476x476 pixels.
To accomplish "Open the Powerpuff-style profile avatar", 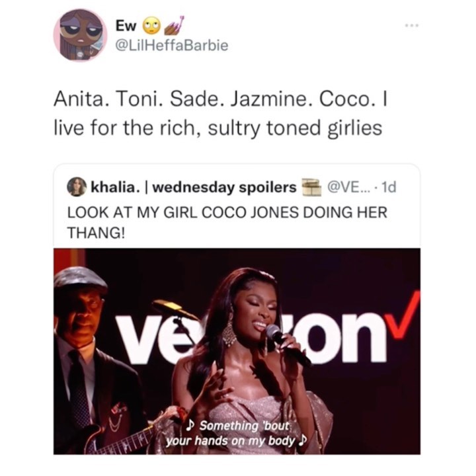I will click(81, 35).
